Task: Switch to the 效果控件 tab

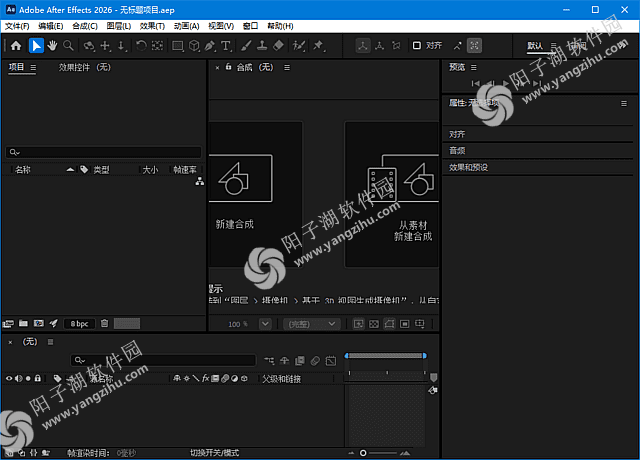Action: point(84,67)
